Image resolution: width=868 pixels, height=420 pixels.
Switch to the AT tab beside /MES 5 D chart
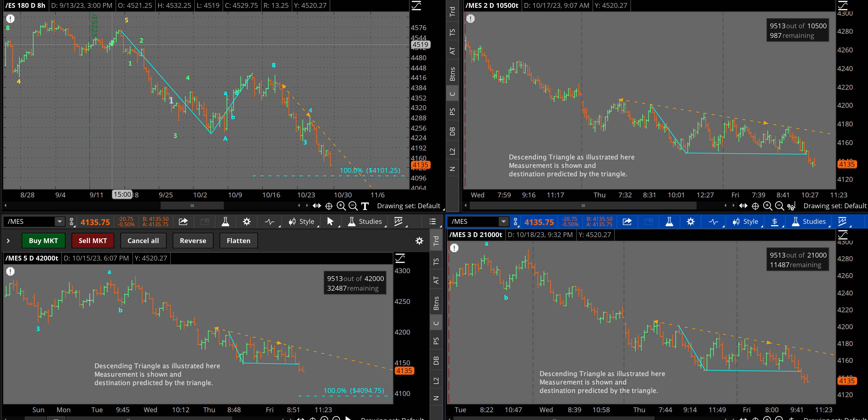(436, 280)
